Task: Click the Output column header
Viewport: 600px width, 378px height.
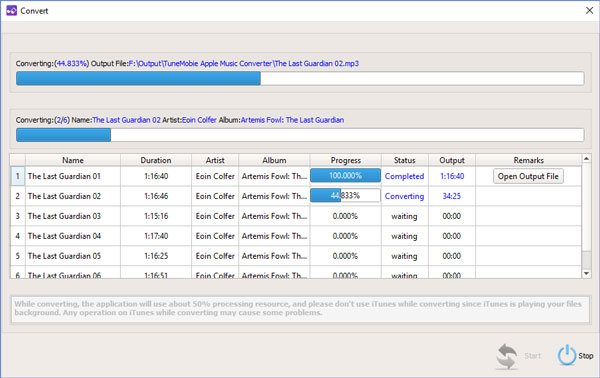Action: tap(452, 160)
